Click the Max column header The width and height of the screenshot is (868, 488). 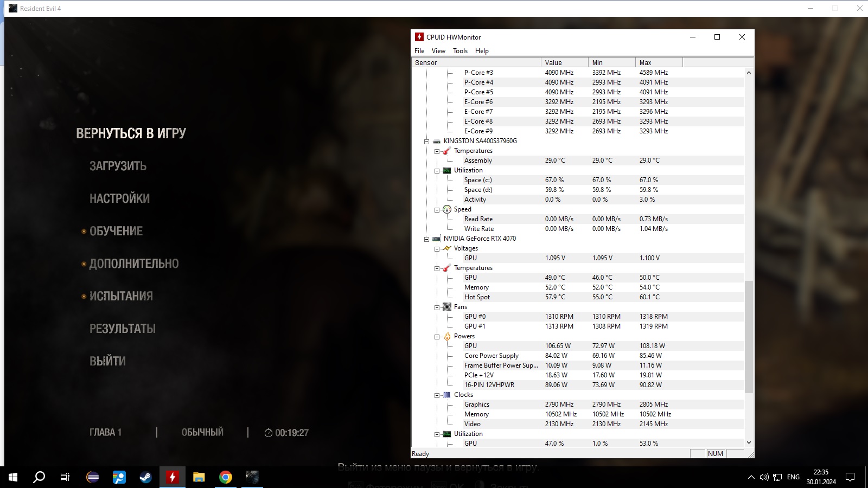click(x=659, y=62)
